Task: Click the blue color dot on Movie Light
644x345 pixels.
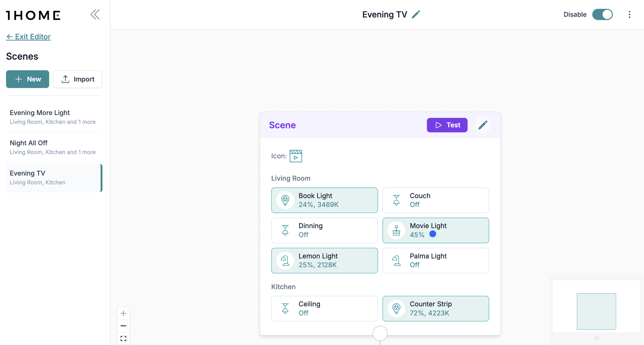Action: tap(433, 234)
